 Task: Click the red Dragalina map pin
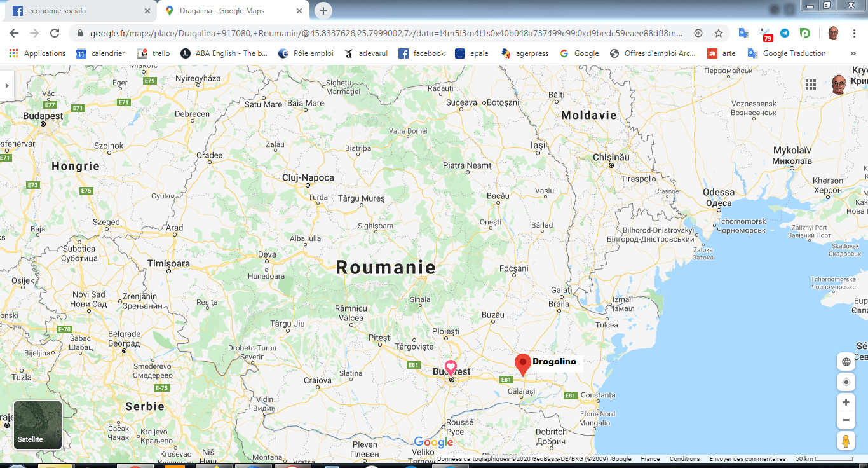coord(522,364)
